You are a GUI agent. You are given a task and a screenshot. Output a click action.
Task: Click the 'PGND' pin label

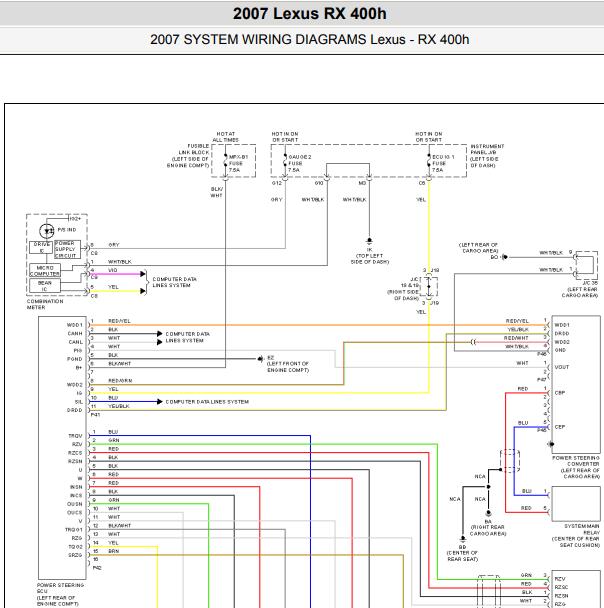[75, 359]
